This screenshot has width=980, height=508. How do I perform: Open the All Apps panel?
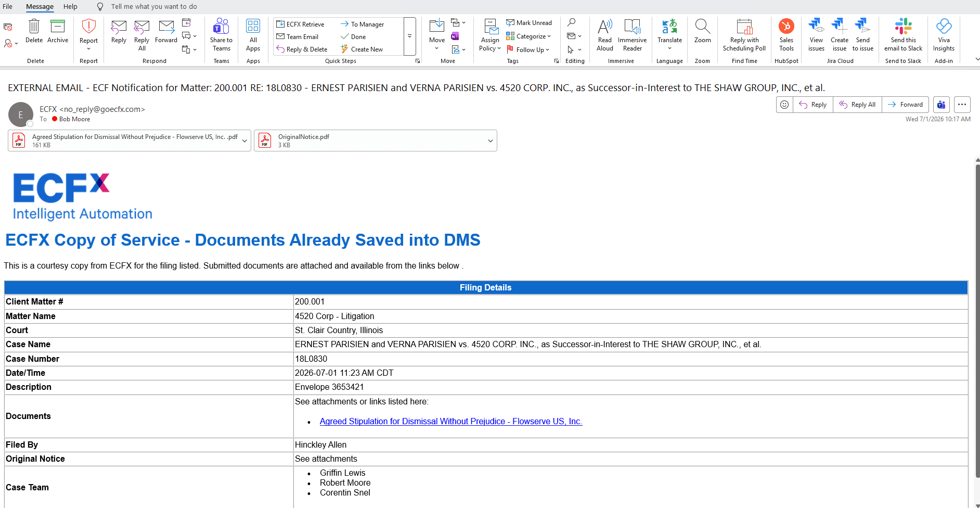click(x=253, y=35)
